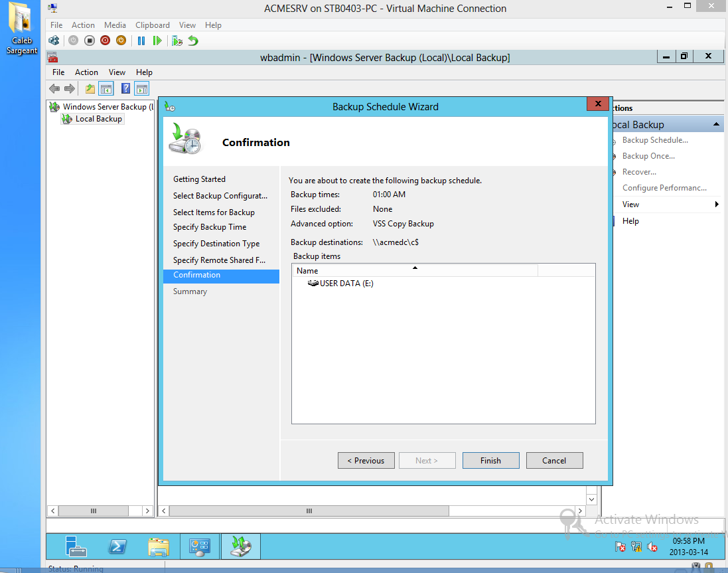Open the VM Connection Action menu
Screen dimensions: 728x573
pos(83,25)
